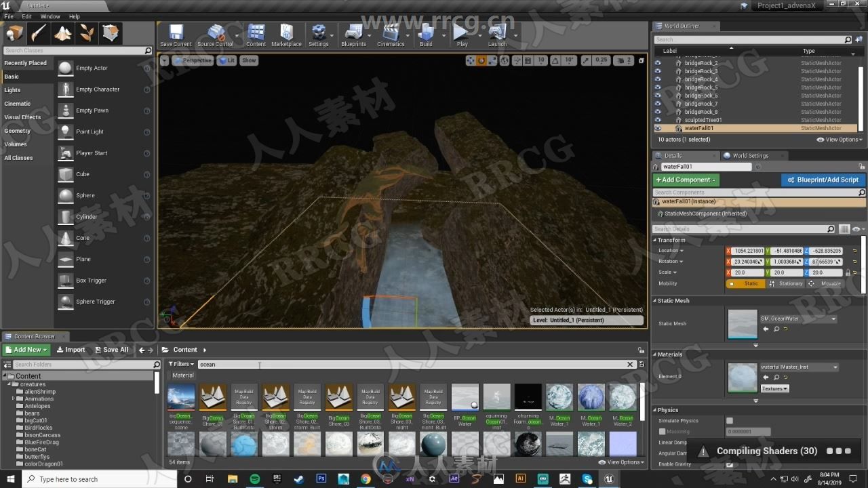
Task: Open the viewport options dropdown arrow
Action: [165, 60]
